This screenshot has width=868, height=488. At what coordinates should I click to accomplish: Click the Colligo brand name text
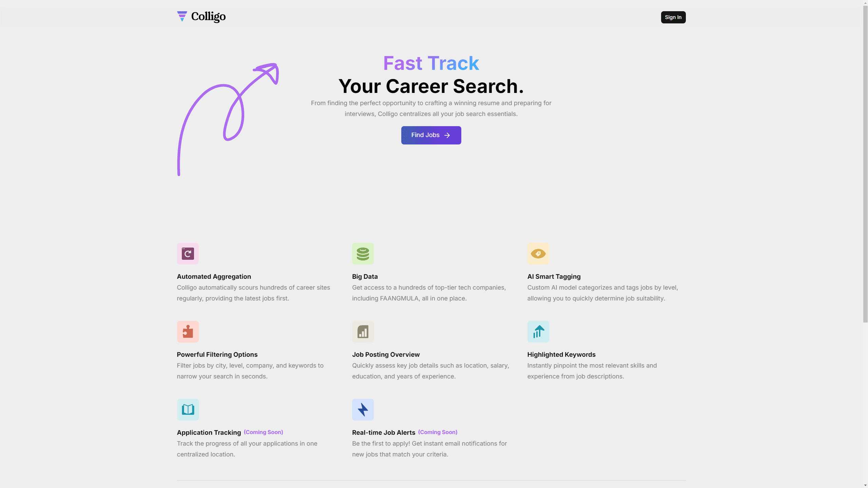(208, 16)
